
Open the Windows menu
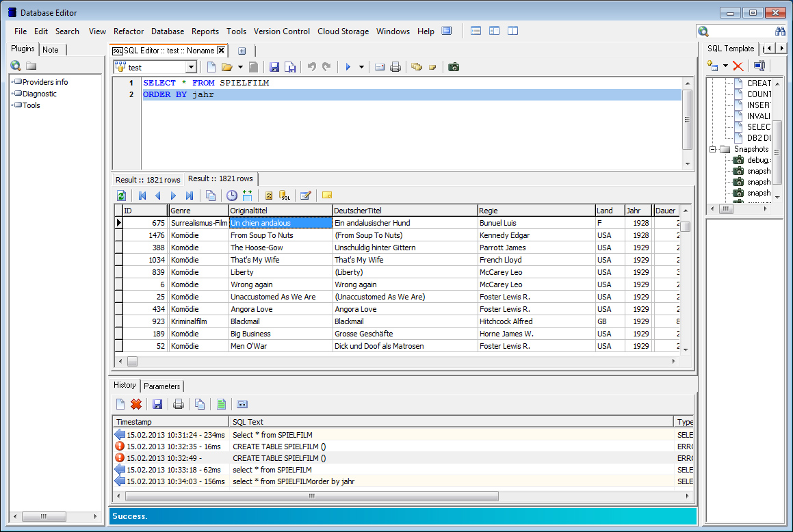click(393, 31)
